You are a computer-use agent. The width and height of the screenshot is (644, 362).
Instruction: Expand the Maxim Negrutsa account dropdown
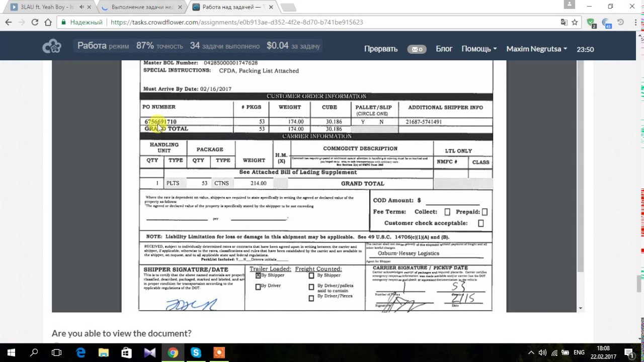536,49
